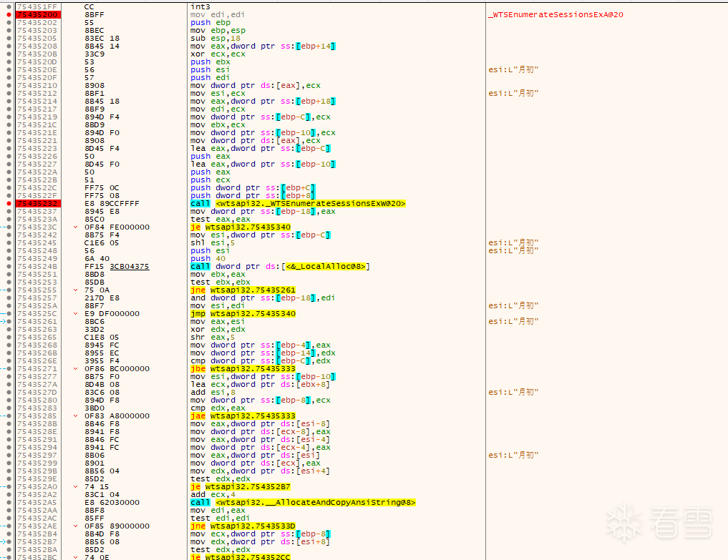Select 'jne wtsapi32.7543533D' instruction

click(243, 526)
